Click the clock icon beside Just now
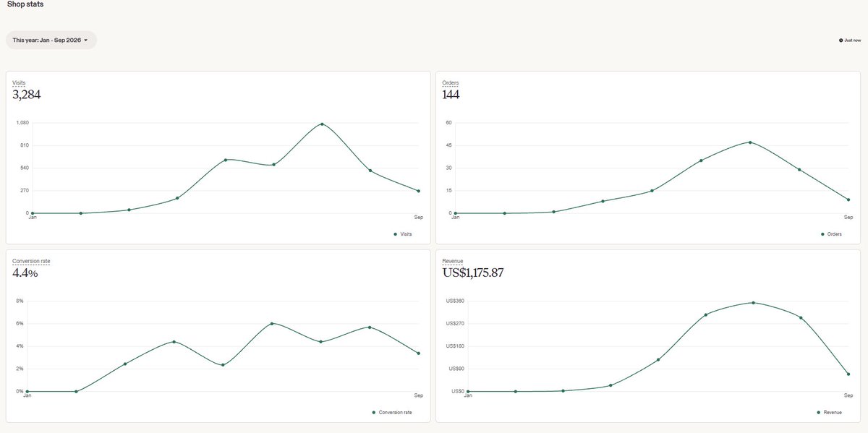The image size is (868, 433). click(841, 40)
